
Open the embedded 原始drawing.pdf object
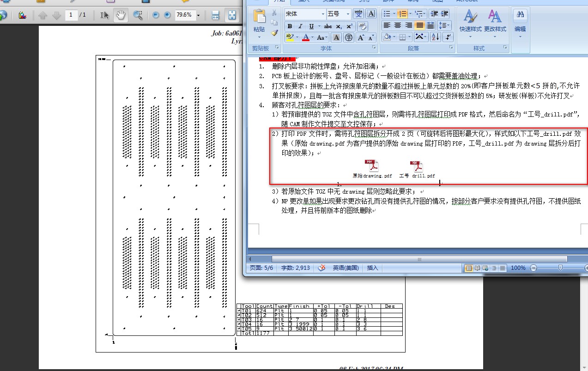point(372,169)
